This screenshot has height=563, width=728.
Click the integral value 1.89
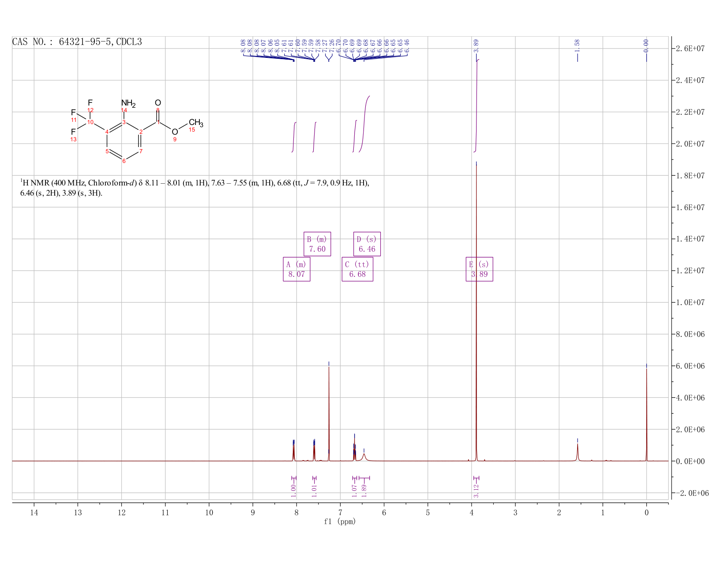364,490
